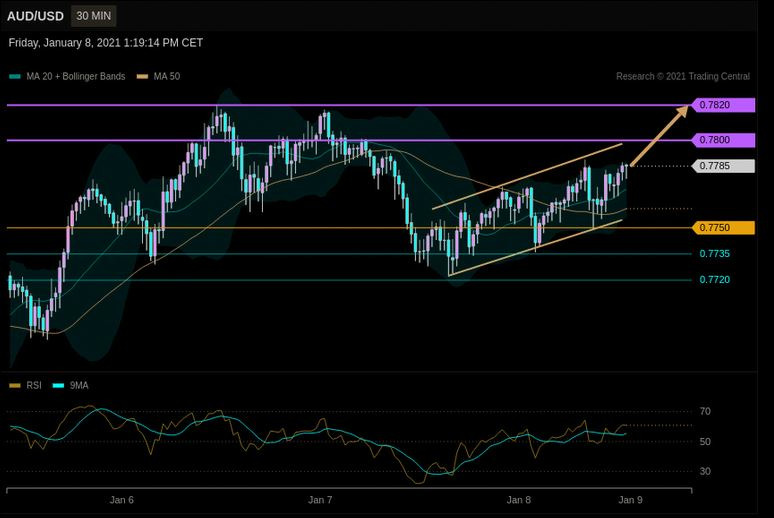The width and height of the screenshot is (774, 518).
Task: Select the 0.7820 resistance price tag
Action: click(x=723, y=105)
